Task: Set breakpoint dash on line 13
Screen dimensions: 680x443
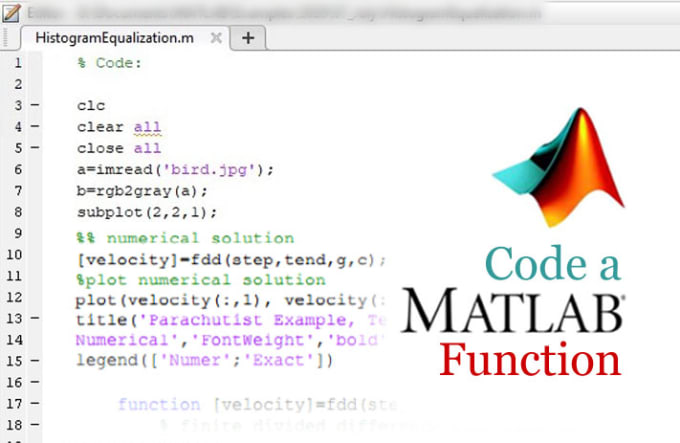Action: [x=35, y=318]
